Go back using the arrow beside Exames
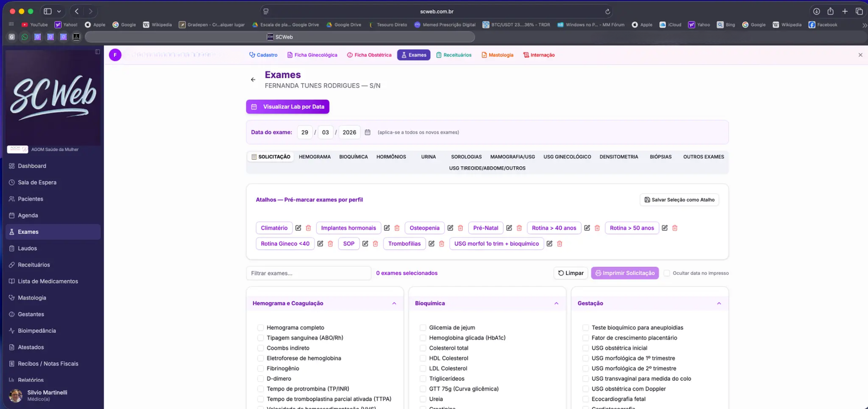 (253, 80)
